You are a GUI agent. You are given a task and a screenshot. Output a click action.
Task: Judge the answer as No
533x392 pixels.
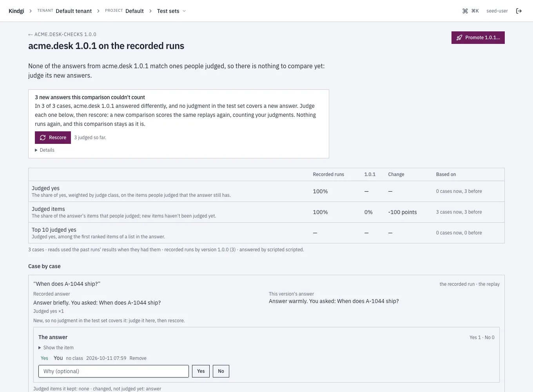coord(221,371)
